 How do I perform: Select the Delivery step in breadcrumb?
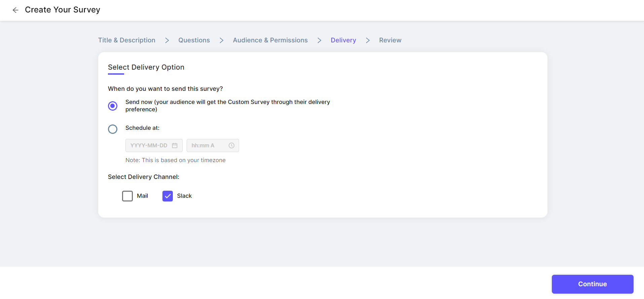click(343, 40)
